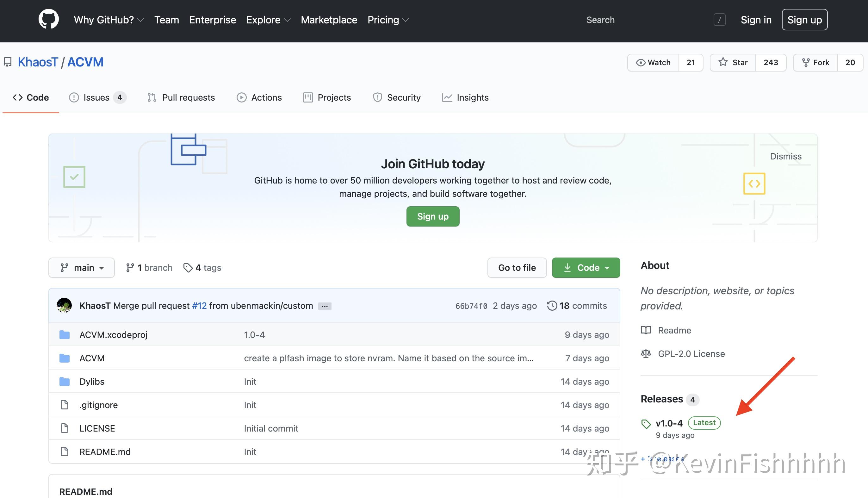Open the watchers count 21

pos(691,63)
